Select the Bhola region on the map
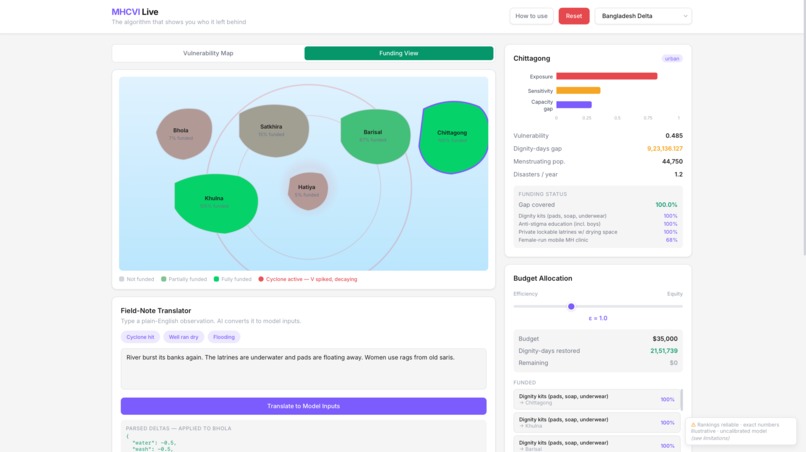806x452 pixels. click(184, 134)
